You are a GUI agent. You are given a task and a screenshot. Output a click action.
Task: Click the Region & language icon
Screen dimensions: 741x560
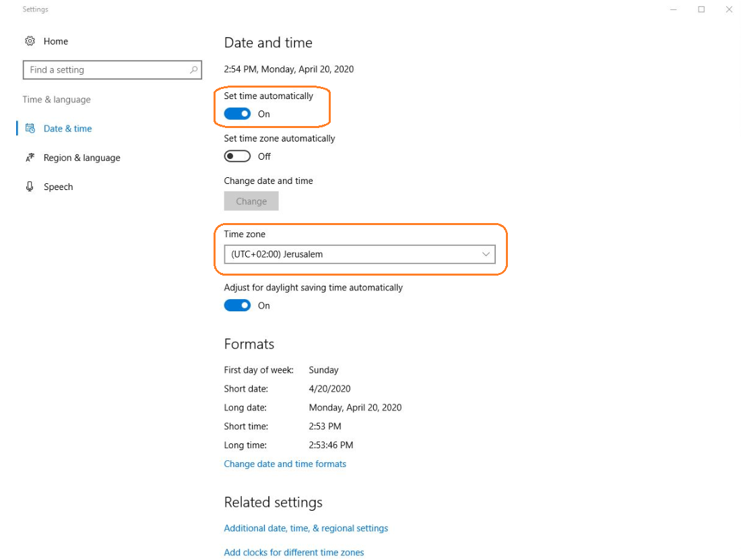pyautogui.click(x=30, y=158)
